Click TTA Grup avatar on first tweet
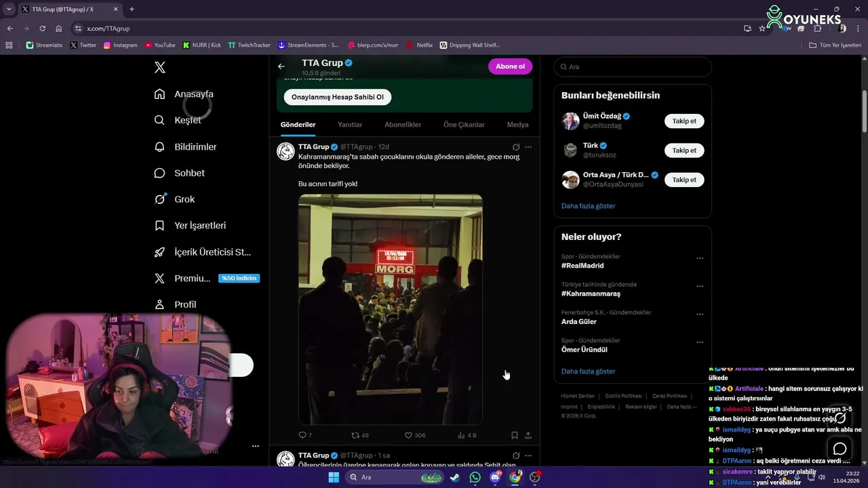The height and width of the screenshot is (488, 868). tap(285, 151)
